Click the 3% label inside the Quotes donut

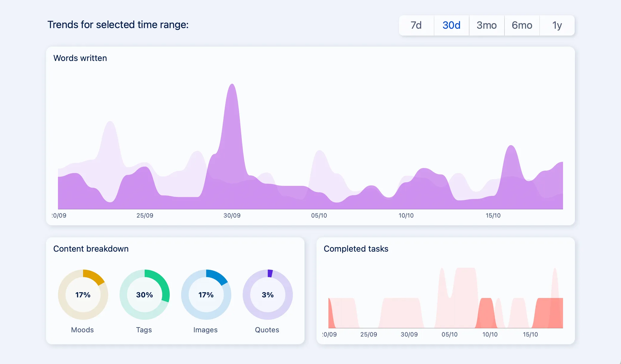pyautogui.click(x=267, y=295)
